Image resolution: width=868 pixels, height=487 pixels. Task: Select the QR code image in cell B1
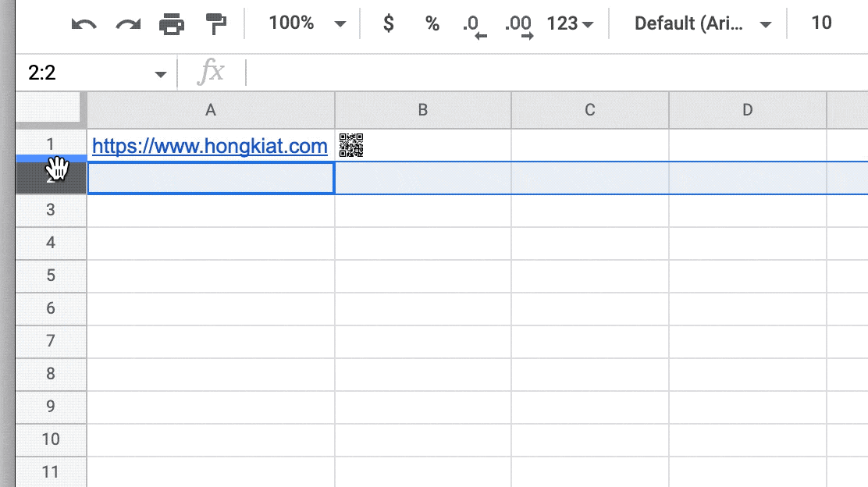coord(351,144)
